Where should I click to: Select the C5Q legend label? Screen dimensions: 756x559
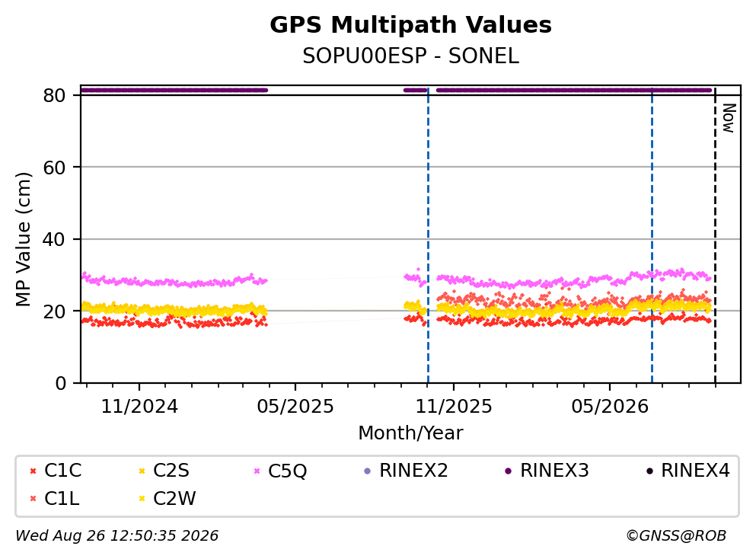point(287,471)
